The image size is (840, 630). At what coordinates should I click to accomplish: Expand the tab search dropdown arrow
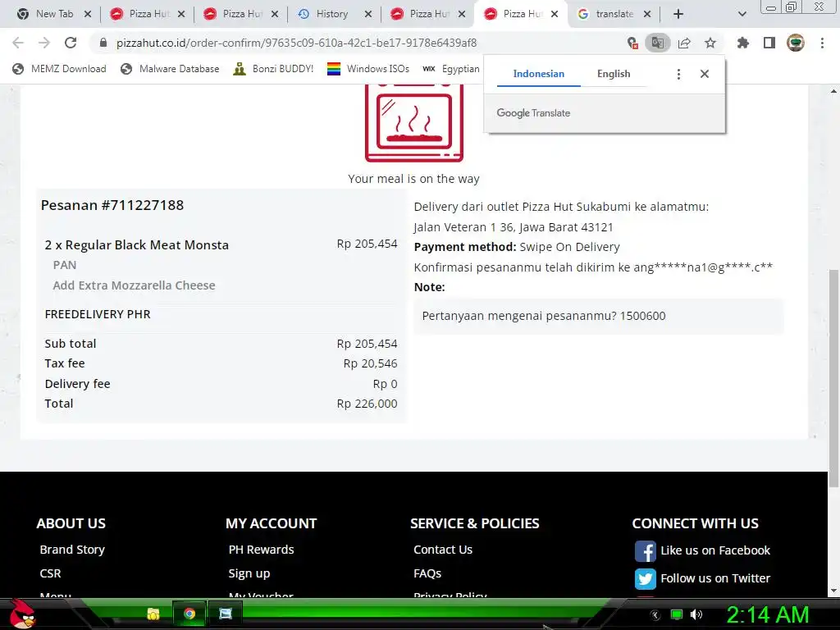point(742,14)
